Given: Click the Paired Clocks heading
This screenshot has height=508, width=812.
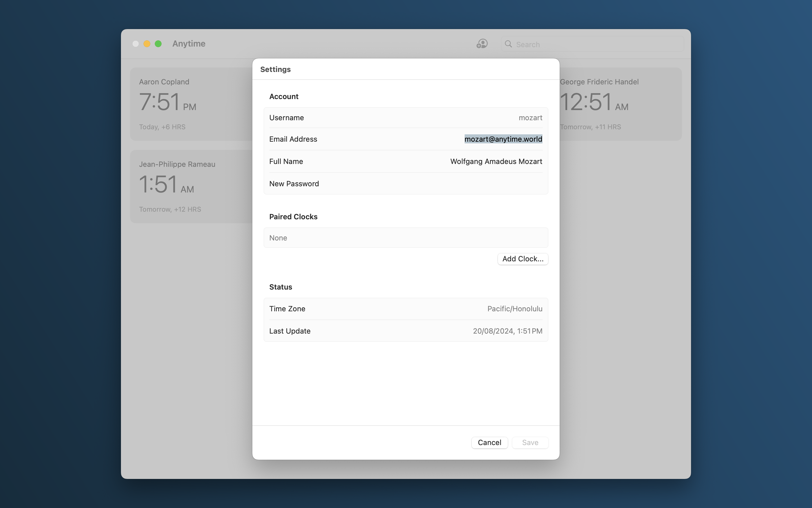Looking at the screenshot, I should point(293,217).
